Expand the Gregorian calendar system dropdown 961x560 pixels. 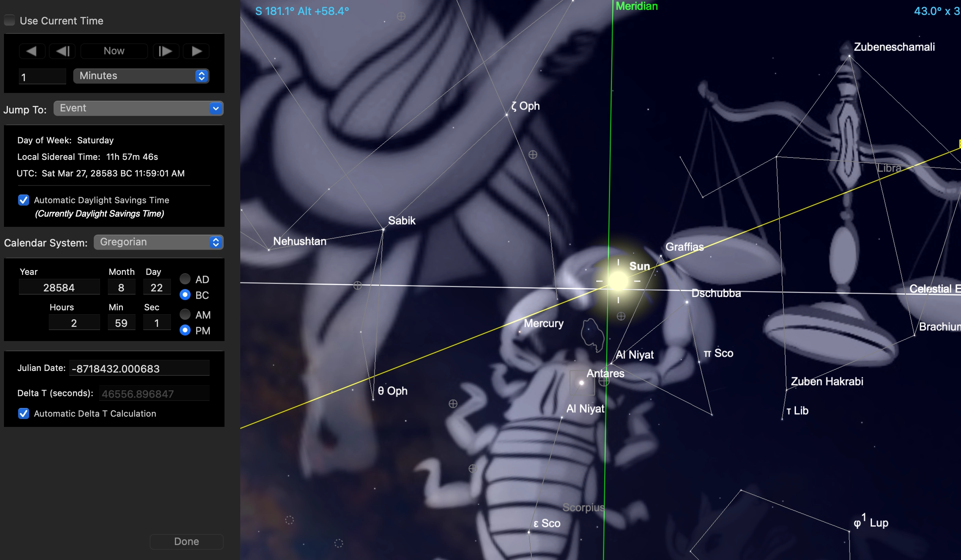click(x=158, y=242)
